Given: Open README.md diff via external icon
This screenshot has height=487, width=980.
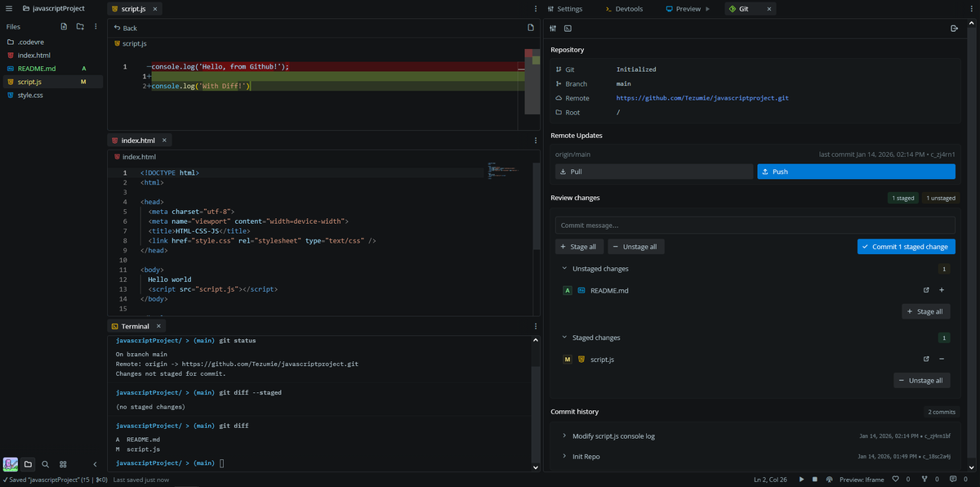Looking at the screenshot, I should click(x=926, y=290).
